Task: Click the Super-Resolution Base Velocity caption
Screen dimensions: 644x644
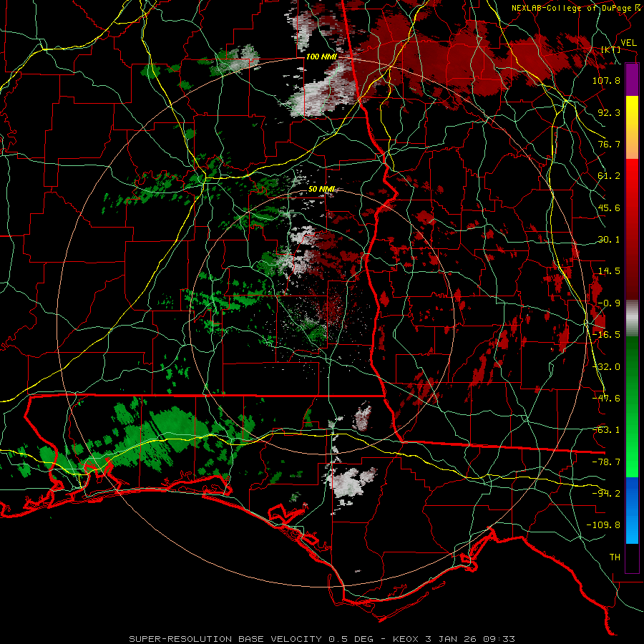Action: click(322, 639)
